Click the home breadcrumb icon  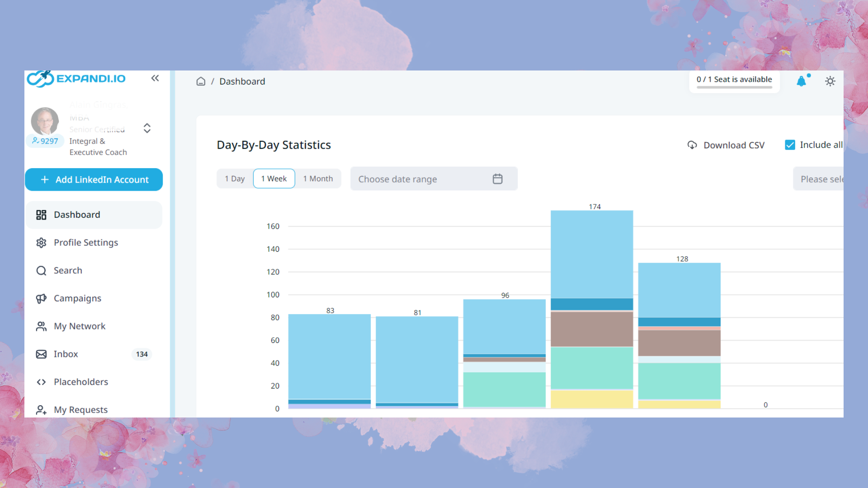[x=201, y=81]
